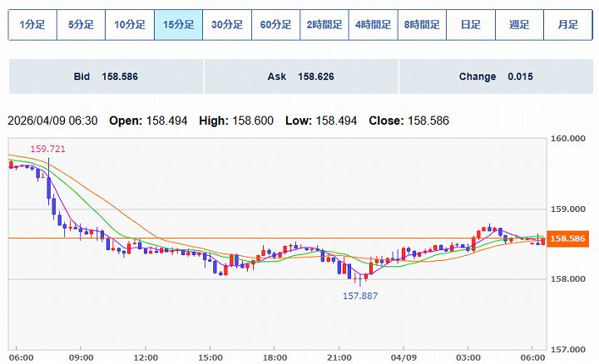The image size is (599, 364).
Task: Click the Change 0.015 cell
Action: [x=495, y=76]
